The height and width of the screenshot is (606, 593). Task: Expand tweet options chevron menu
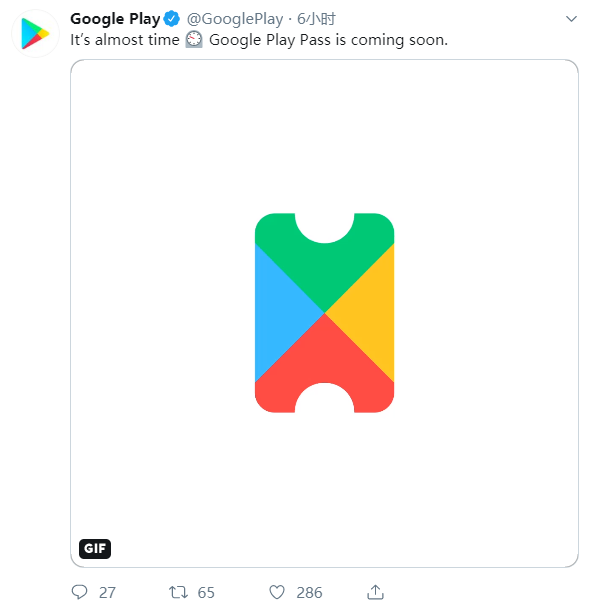pos(571,19)
